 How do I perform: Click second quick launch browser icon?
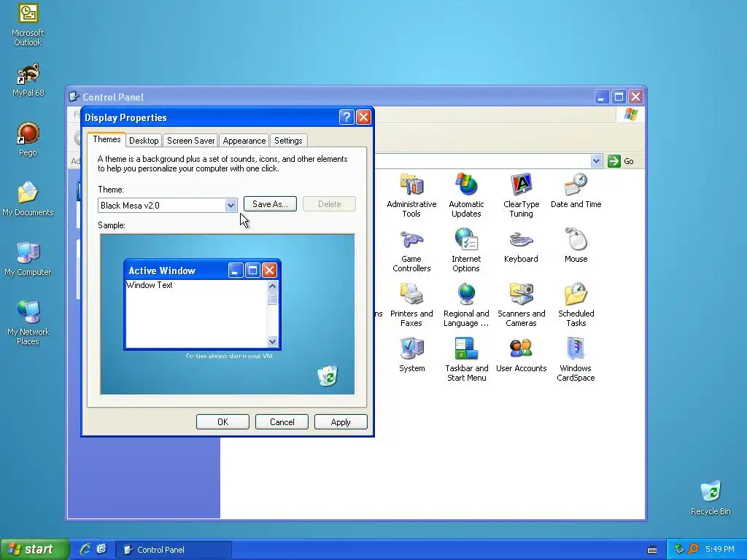pyautogui.click(x=101, y=549)
